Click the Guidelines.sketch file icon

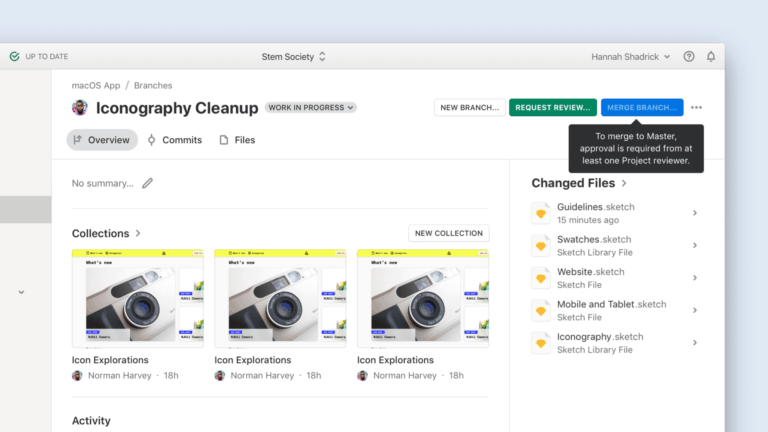pos(540,213)
